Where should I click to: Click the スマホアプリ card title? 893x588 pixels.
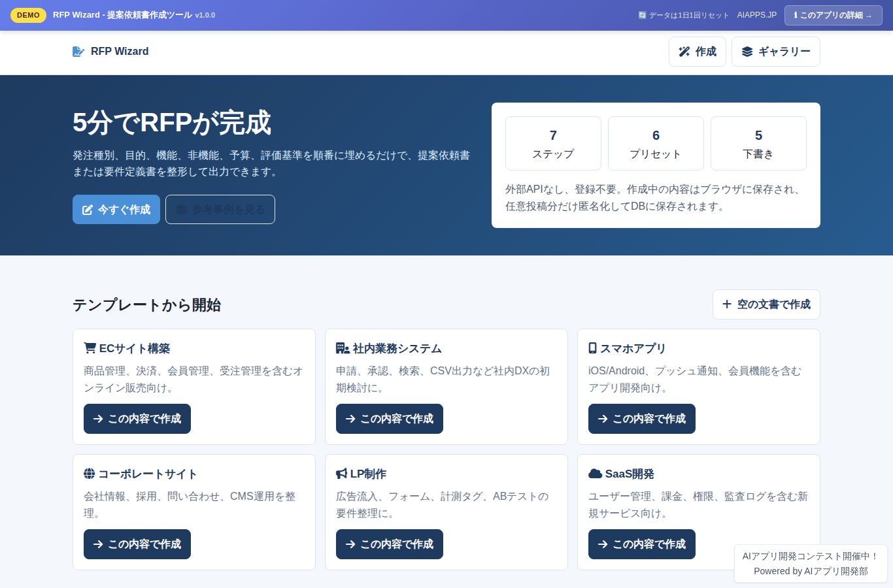[632, 348]
